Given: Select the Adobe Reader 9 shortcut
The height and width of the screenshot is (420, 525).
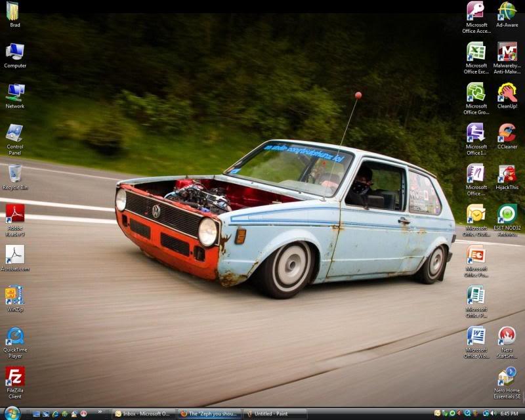Looking at the screenshot, I should (x=15, y=220).
